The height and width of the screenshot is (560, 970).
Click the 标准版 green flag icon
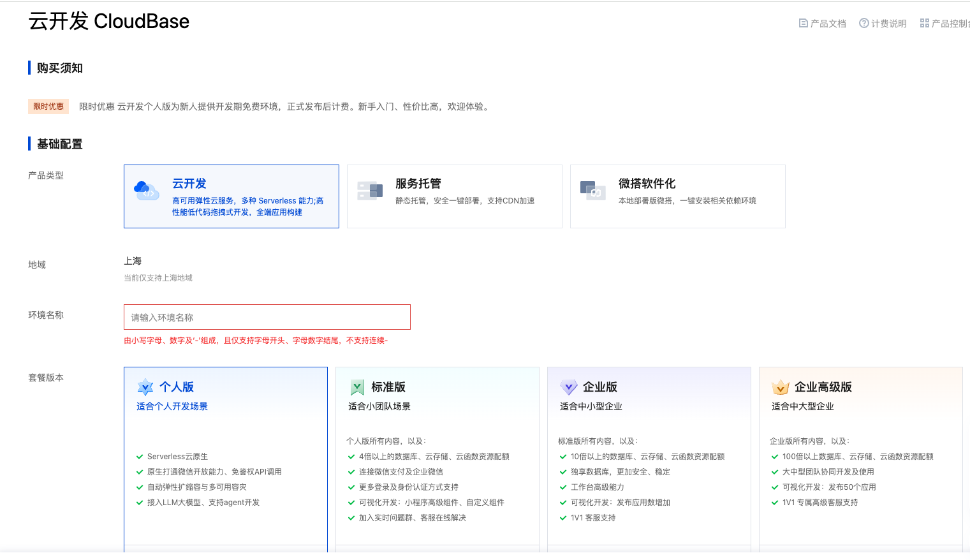(x=357, y=387)
